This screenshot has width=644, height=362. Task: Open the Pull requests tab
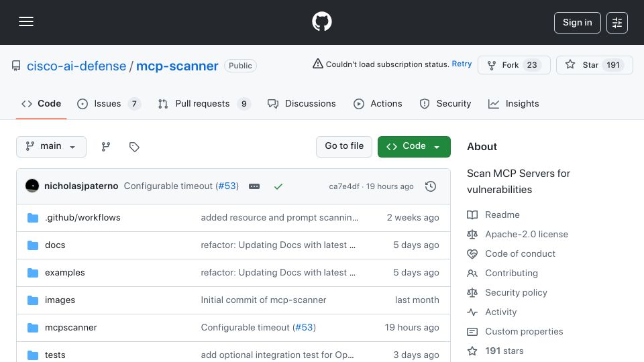(x=204, y=104)
